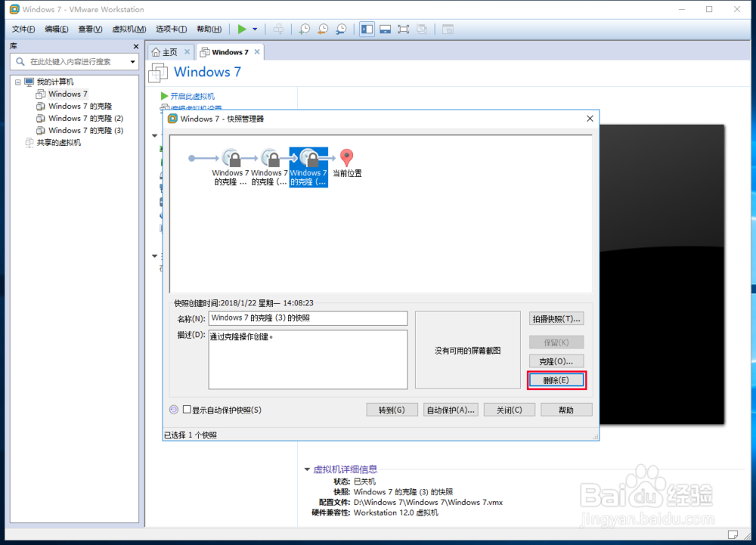
Task: Click the status bar message icon
Action: (x=733, y=534)
